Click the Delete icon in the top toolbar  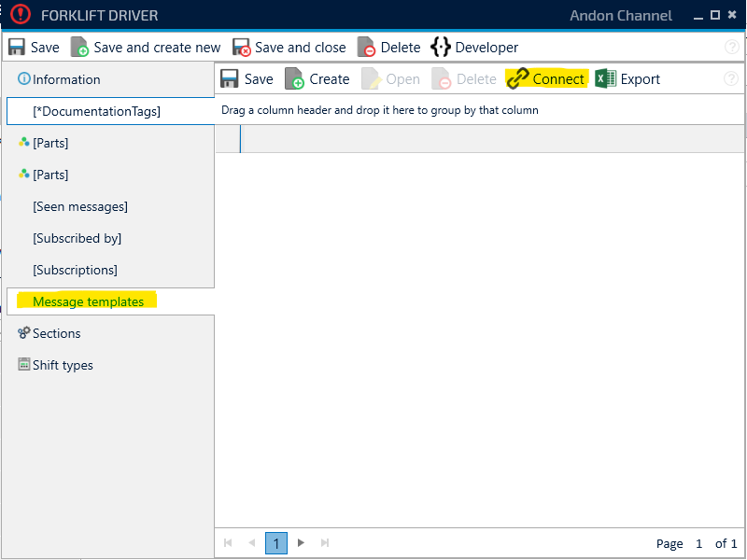[x=367, y=48]
